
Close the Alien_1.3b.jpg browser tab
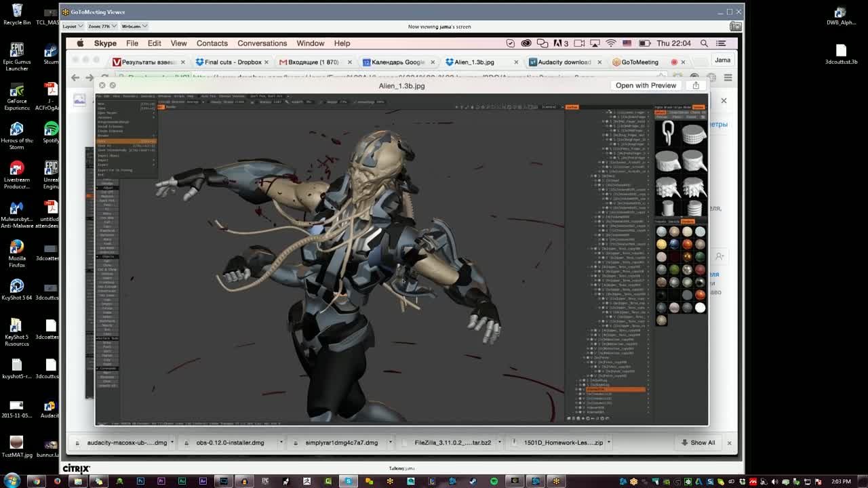pos(516,62)
